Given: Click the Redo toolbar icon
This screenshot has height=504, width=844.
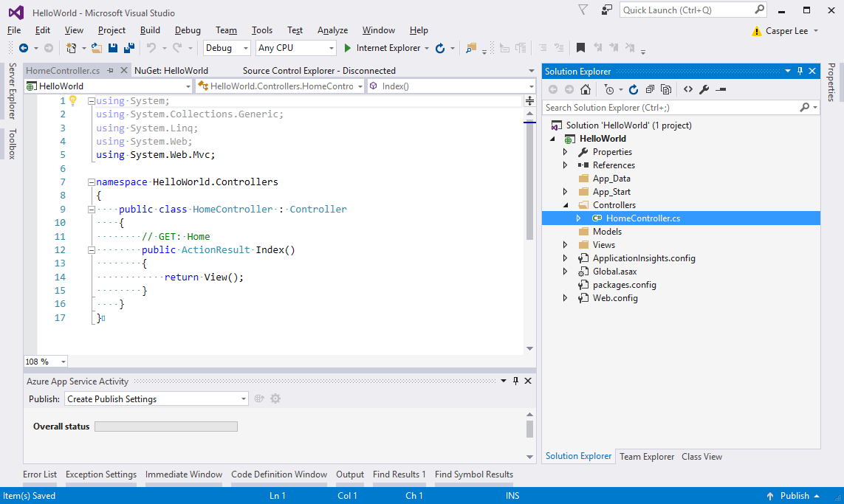Looking at the screenshot, I should point(177,48).
